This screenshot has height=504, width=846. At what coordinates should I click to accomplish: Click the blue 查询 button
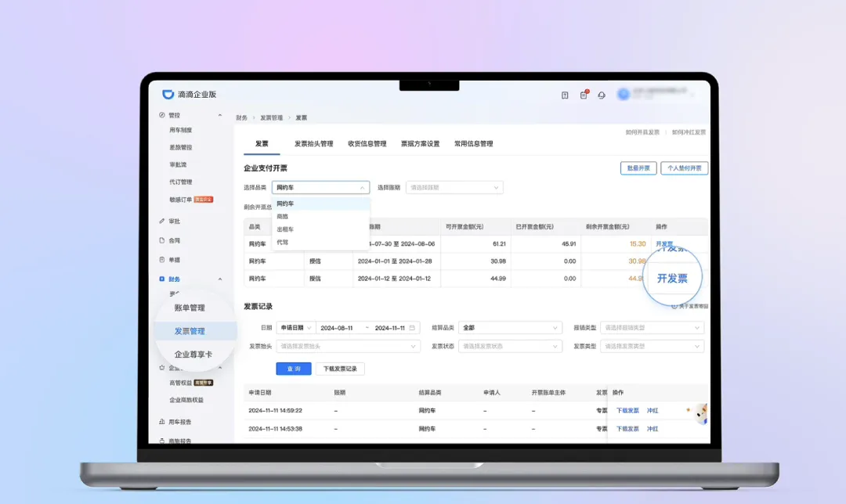coord(294,369)
